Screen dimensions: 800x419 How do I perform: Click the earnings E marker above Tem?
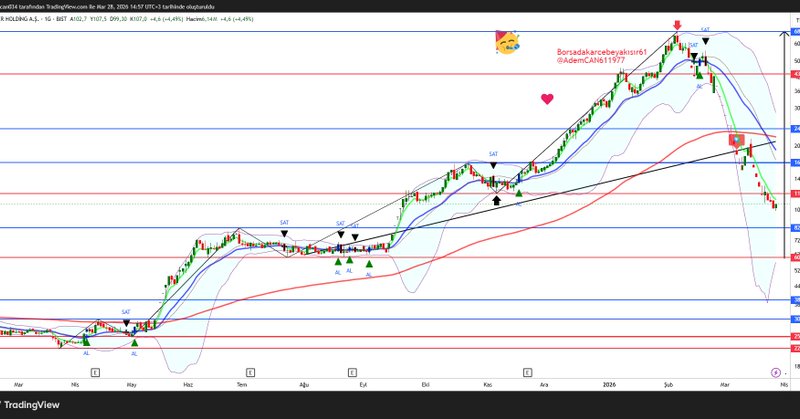pyautogui.click(x=250, y=373)
